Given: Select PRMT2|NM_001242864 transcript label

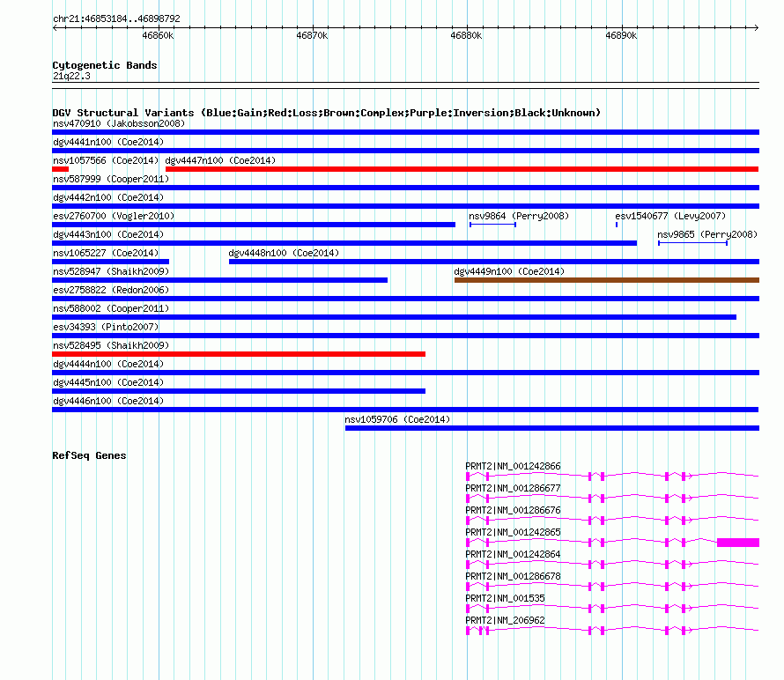Looking at the screenshot, I should (513, 554).
